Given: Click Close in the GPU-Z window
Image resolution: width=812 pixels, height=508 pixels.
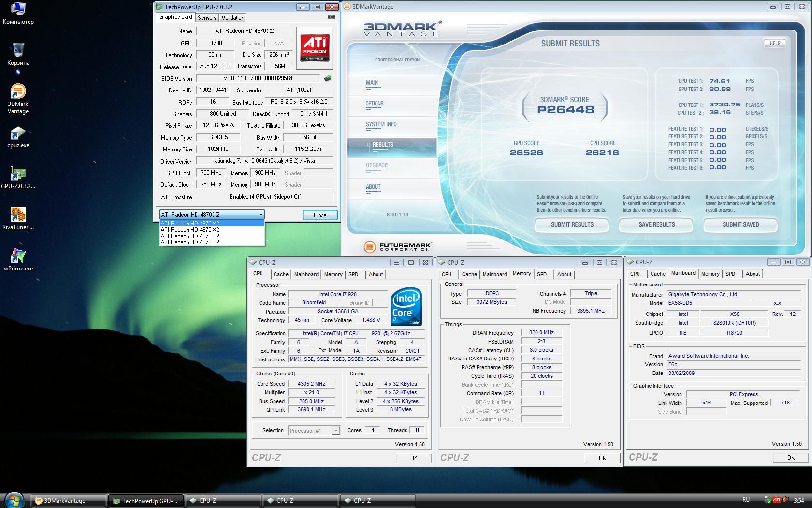Looking at the screenshot, I should pos(320,215).
